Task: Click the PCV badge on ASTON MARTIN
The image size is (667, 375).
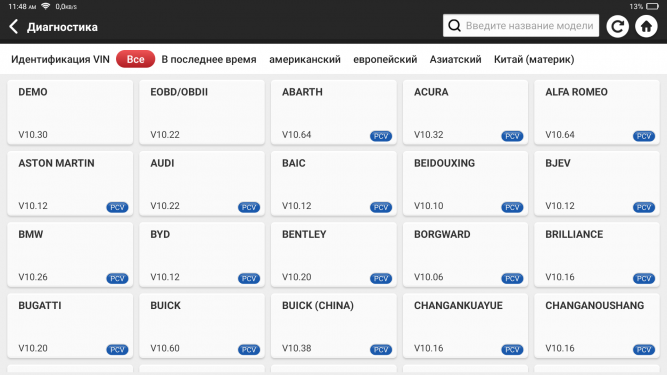Action: [x=117, y=207]
